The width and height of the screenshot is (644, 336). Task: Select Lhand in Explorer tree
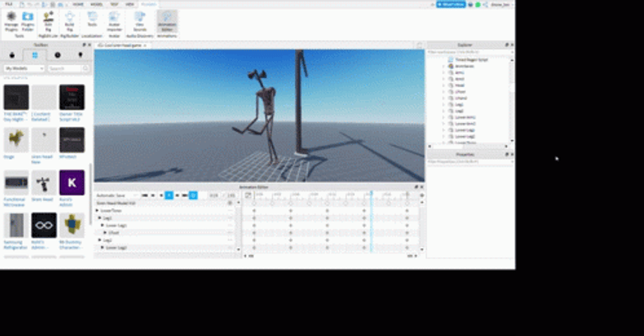461,98
